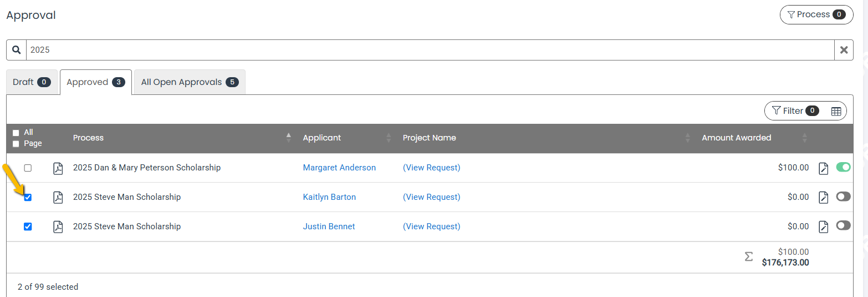868x297 pixels.
Task: Open the table Filter button
Action: (795, 111)
